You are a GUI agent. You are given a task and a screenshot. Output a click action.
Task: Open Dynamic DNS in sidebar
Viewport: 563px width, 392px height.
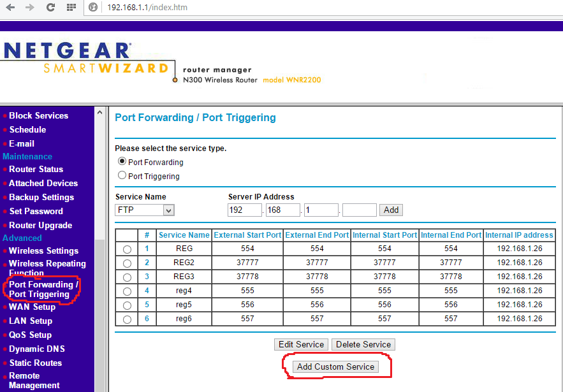click(37, 349)
